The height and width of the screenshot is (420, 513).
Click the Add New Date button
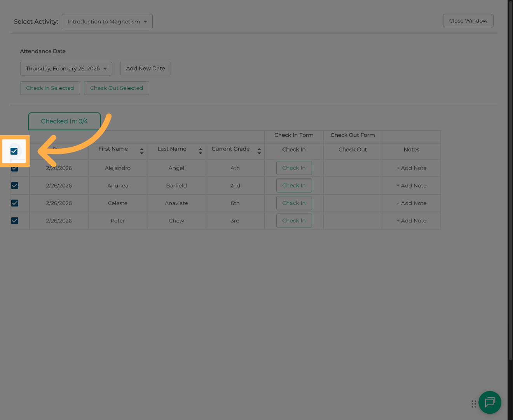coord(145,69)
